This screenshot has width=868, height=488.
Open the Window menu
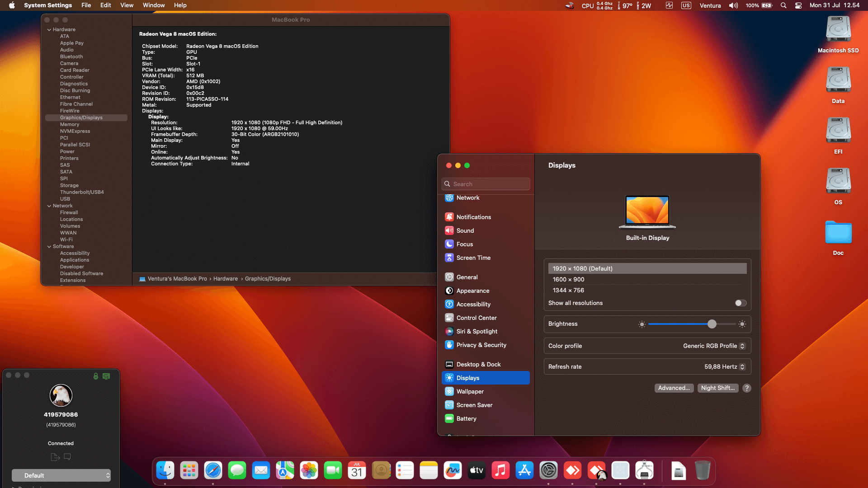point(154,5)
